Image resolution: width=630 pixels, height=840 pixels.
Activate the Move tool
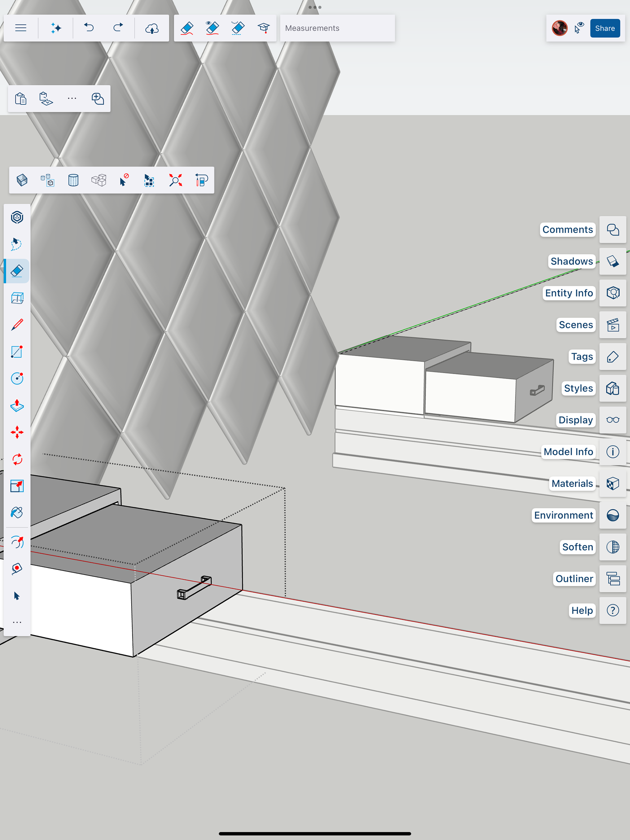17,432
